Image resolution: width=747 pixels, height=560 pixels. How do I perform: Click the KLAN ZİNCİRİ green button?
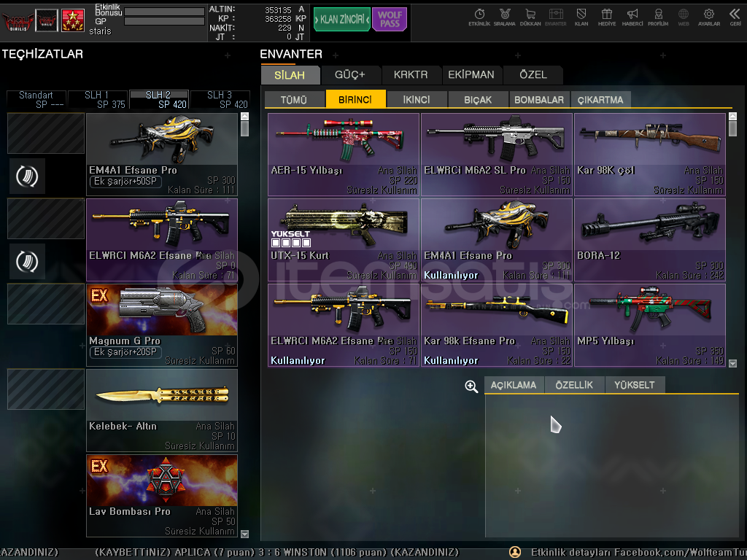(x=341, y=20)
